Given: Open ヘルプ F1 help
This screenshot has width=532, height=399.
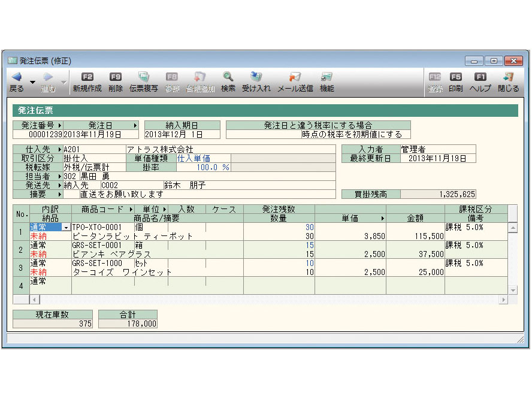Looking at the screenshot, I should click(480, 77).
